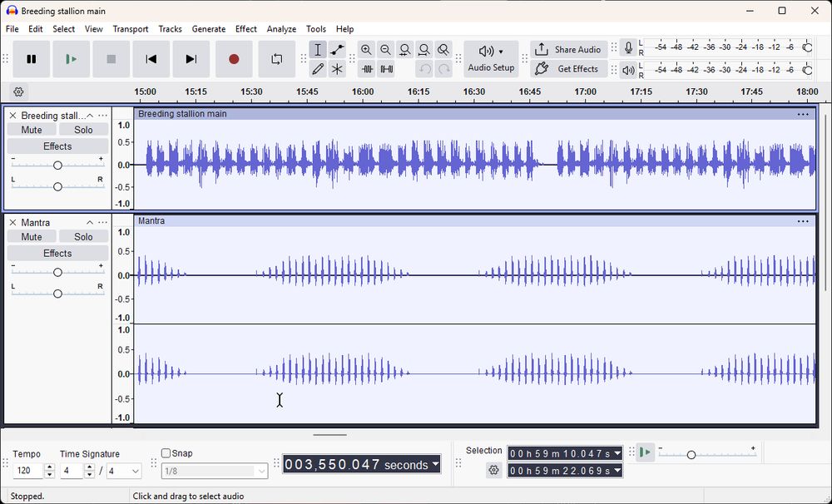832x504 pixels.
Task: Click the playback meter speaker icon
Action: coord(628,70)
